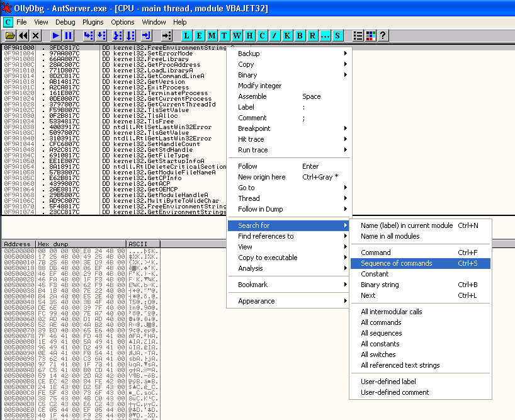Show Patches with the slash button
This screenshot has width=515, height=420.
(274, 35)
